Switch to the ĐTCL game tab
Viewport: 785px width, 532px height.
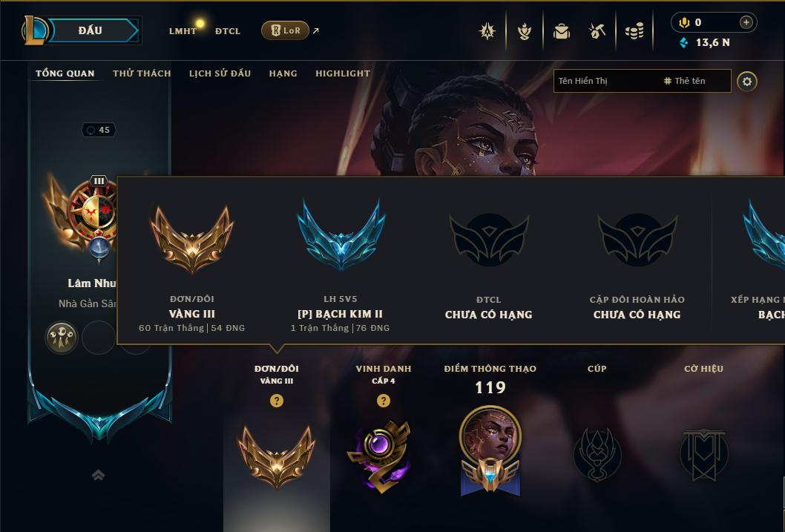click(228, 31)
